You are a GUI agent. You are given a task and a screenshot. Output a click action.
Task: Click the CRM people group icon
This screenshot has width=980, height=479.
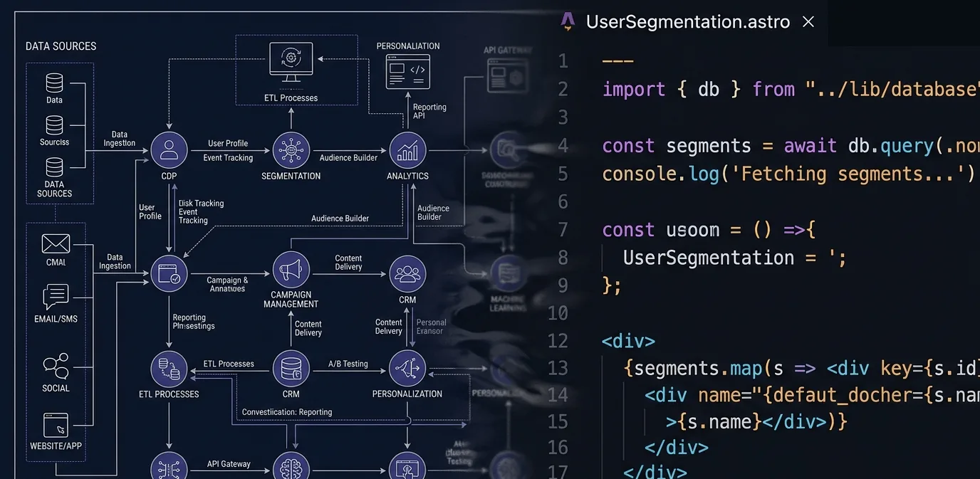pos(407,273)
